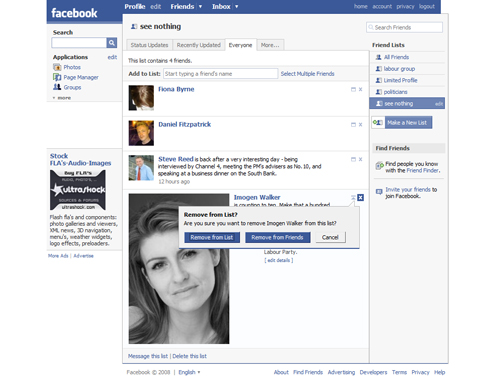Open the Photos application icon
500x379 pixels.
tap(57, 67)
